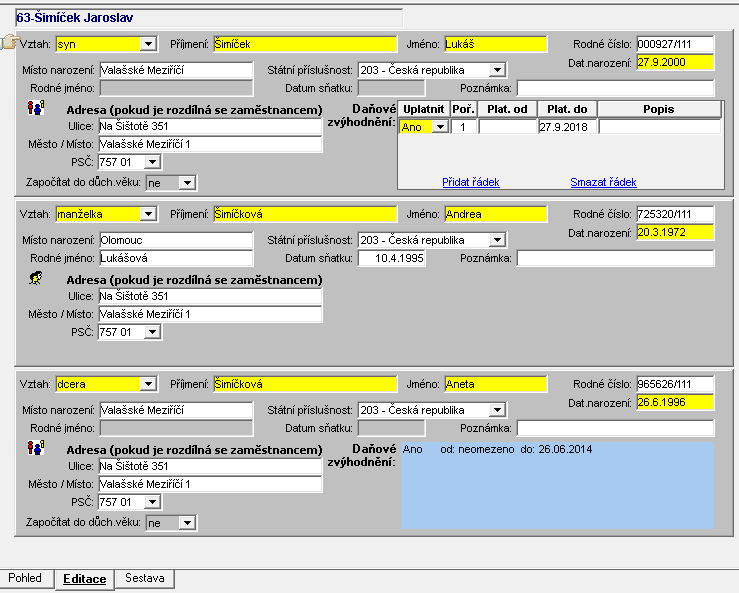Click the Jméno field containing Andrea
This screenshot has height=593, width=739.
[x=495, y=214]
